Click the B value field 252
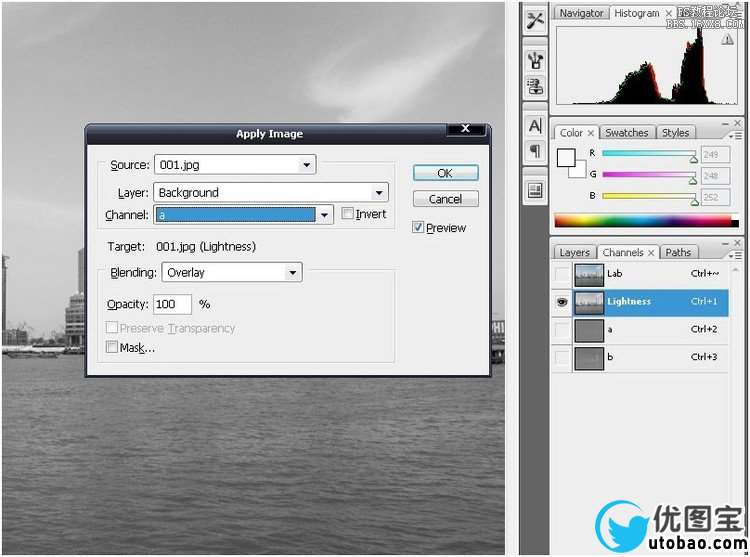 715,197
